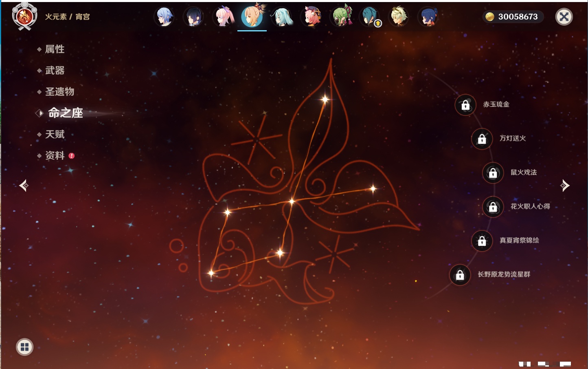Viewport: 588px width, 369px height.
Task: Select the pale-blond goggles character avatar
Action: pyautogui.click(x=399, y=17)
